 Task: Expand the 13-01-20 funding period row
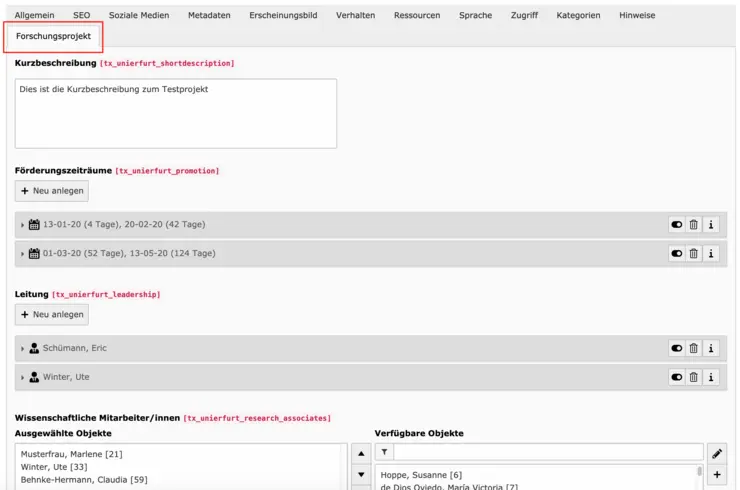click(x=23, y=226)
